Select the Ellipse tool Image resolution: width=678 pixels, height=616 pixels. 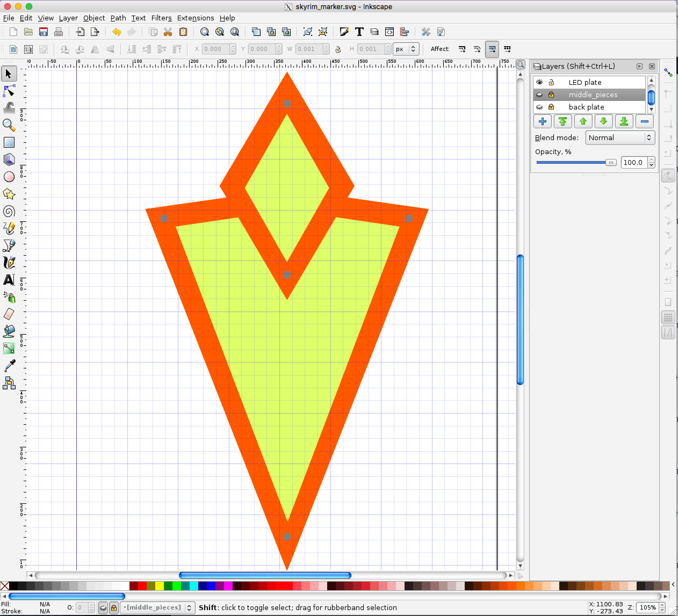pos(9,177)
